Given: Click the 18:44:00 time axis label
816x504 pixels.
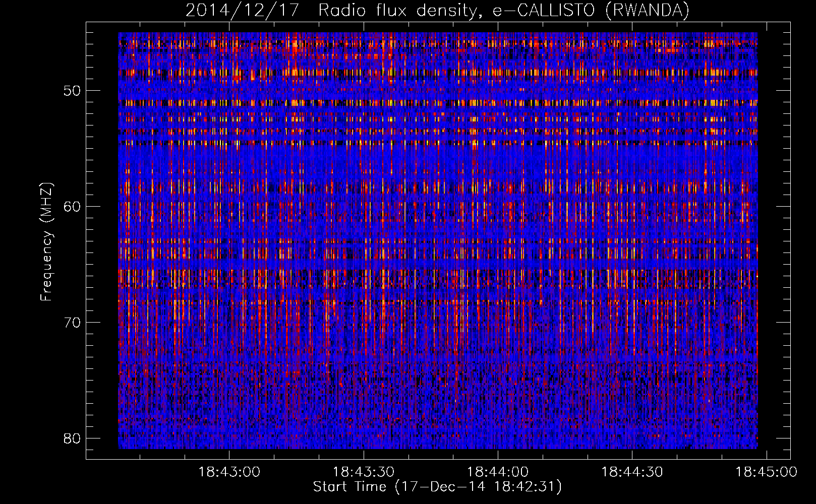Looking at the screenshot, I should click(x=498, y=472).
